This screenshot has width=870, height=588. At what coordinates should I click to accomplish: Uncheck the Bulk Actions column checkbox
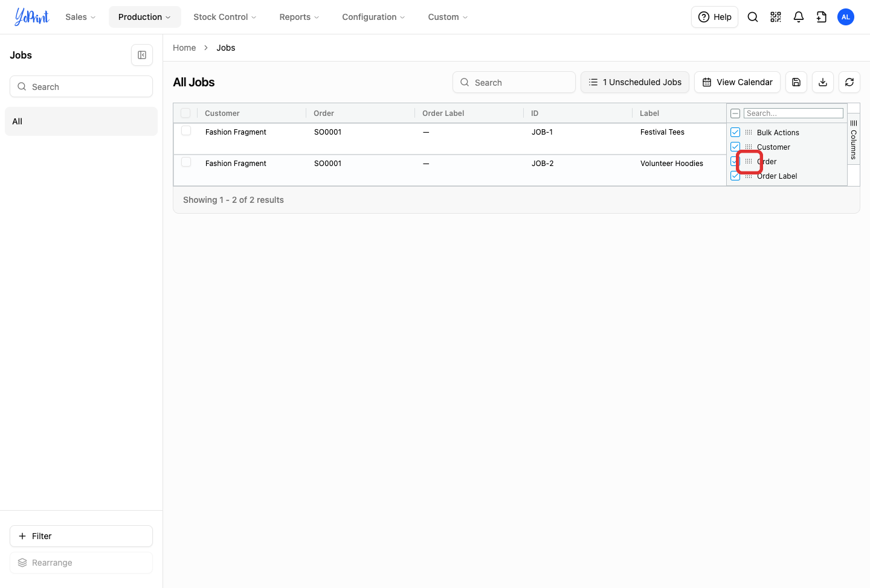click(735, 132)
